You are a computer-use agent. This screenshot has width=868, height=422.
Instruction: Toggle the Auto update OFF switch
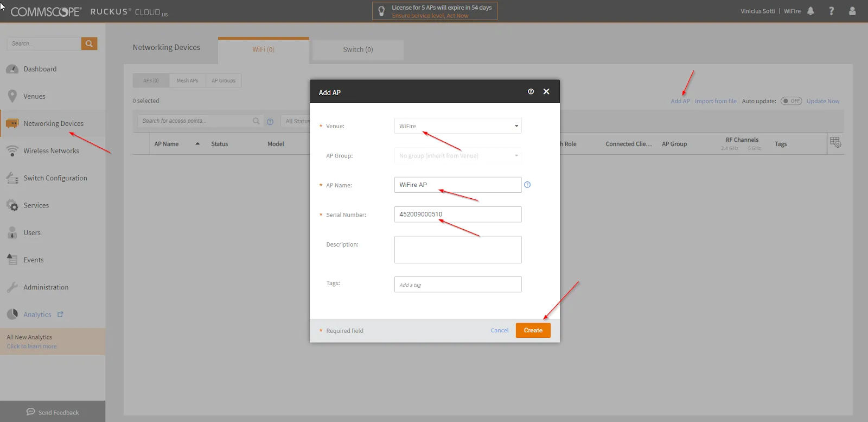791,101
